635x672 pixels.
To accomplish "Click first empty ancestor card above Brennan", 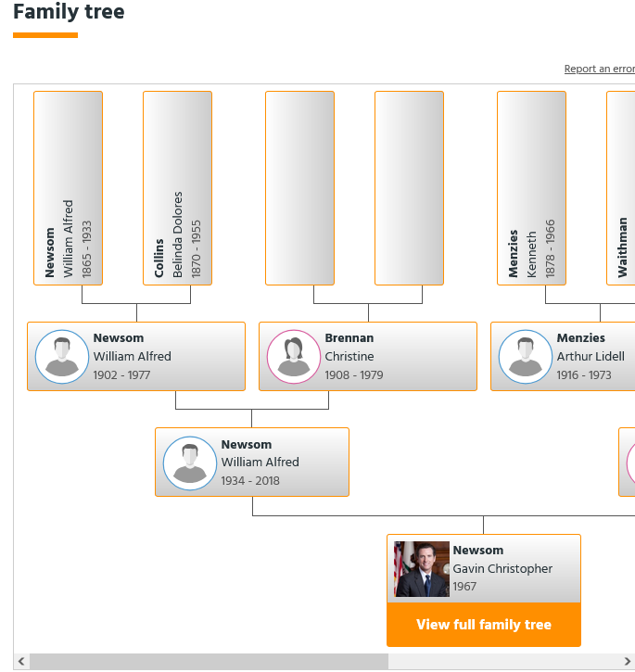I will pyautogui.click(x=299, y=188).
